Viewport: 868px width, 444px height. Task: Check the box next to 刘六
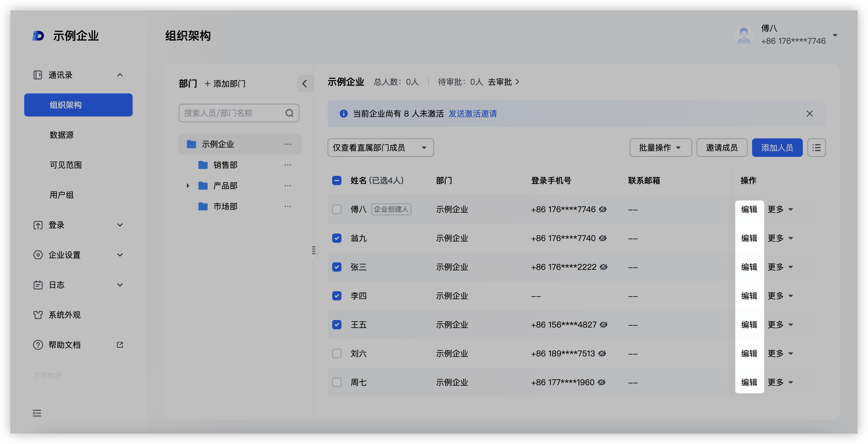(337, 353)
